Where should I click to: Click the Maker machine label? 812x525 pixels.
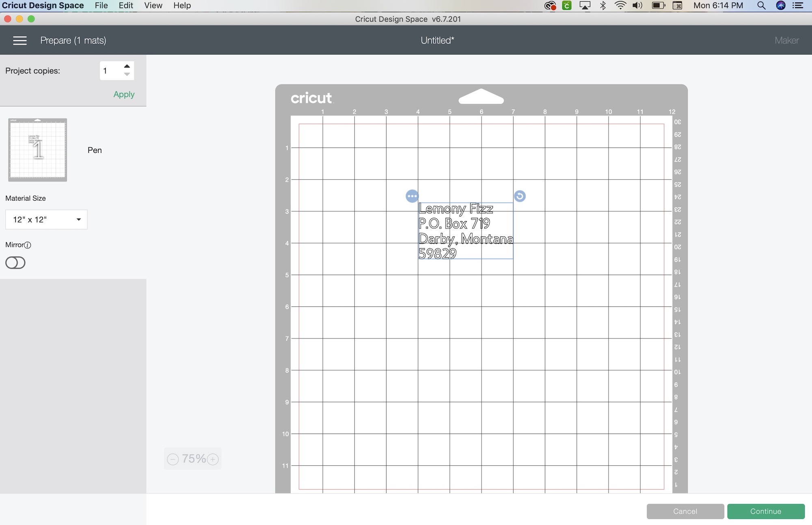(x=786, y=40)
